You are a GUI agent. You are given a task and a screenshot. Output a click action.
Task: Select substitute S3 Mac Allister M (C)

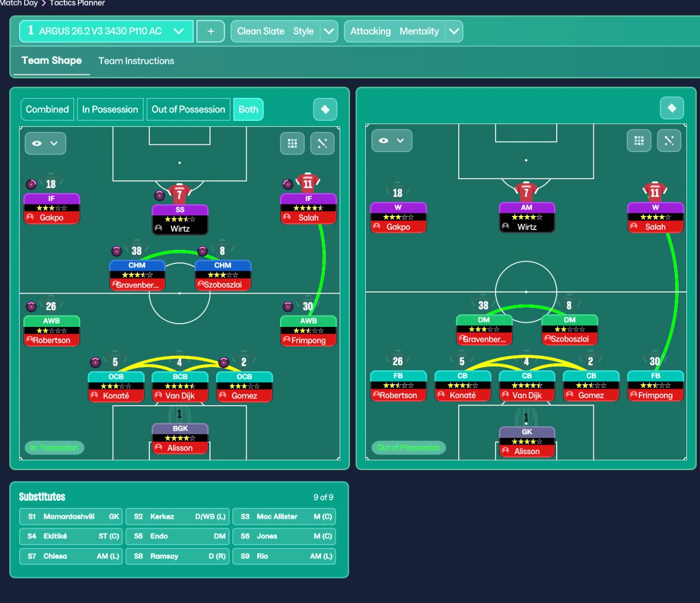pos(284,517)
